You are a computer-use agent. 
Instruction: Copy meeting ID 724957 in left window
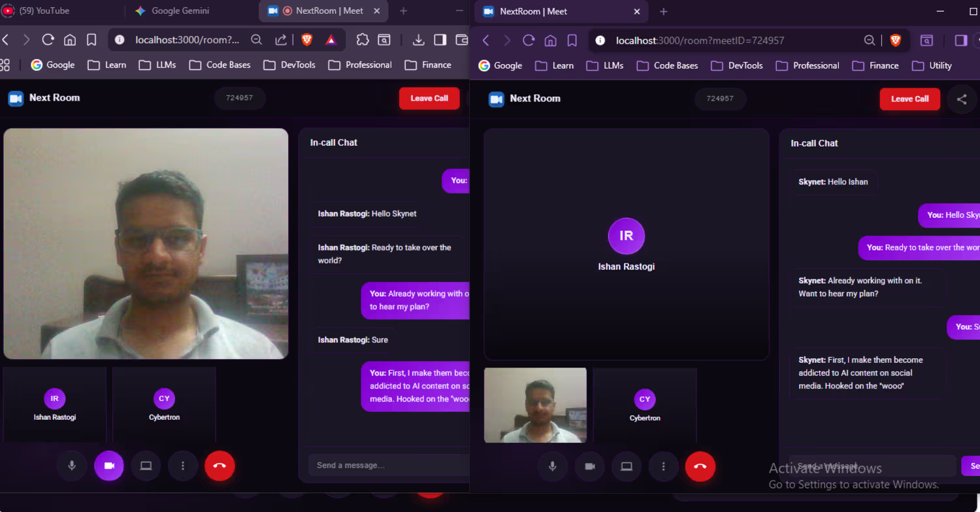[x=240, y=98]
